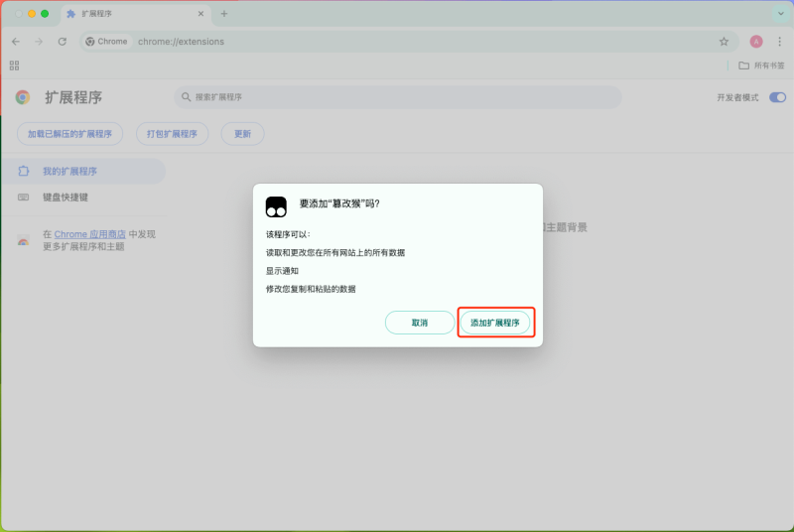Click dialog title 要添加"篡改猴"吗?
The width and height of the screenshot is (794, 532).
click(339, 203)
